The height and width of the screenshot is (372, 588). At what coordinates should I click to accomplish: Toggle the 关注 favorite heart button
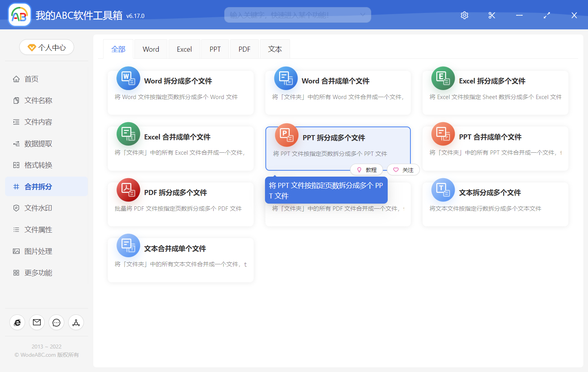[x=403, y=170]
